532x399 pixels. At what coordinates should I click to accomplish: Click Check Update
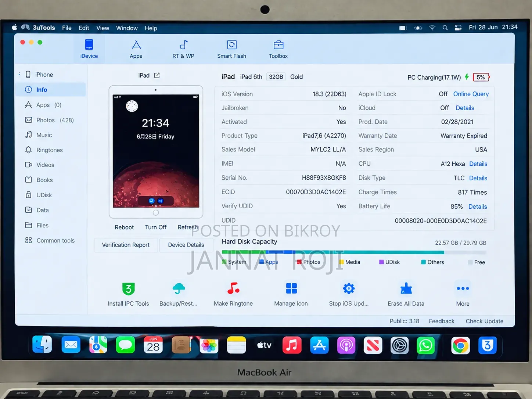click(x=484, y=321)
